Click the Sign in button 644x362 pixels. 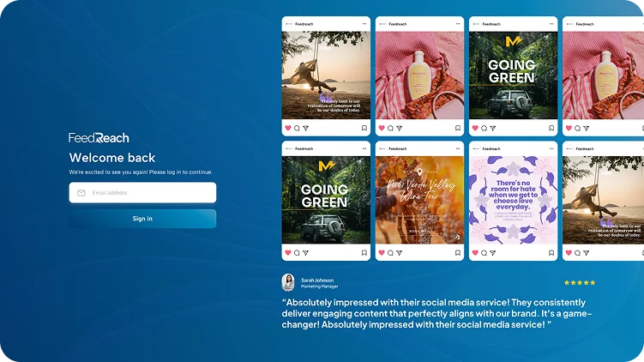point(142,219)
